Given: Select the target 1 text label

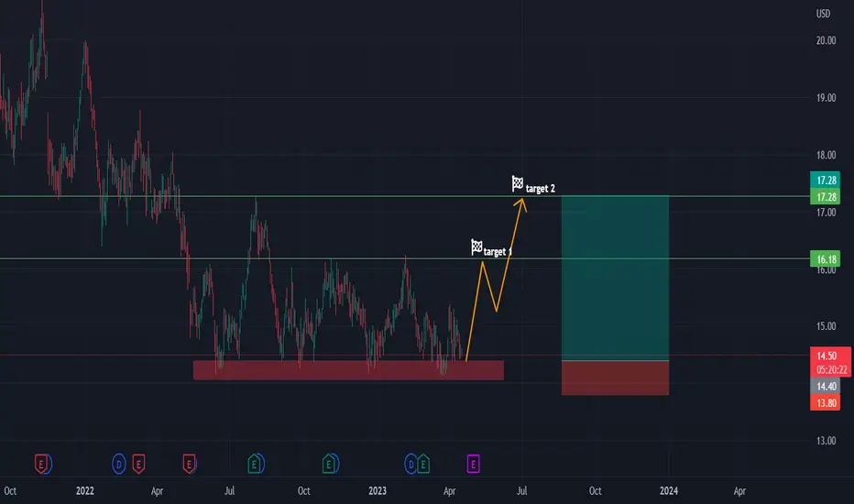Looking at the screenshot, I should click(x=498, y=252).
